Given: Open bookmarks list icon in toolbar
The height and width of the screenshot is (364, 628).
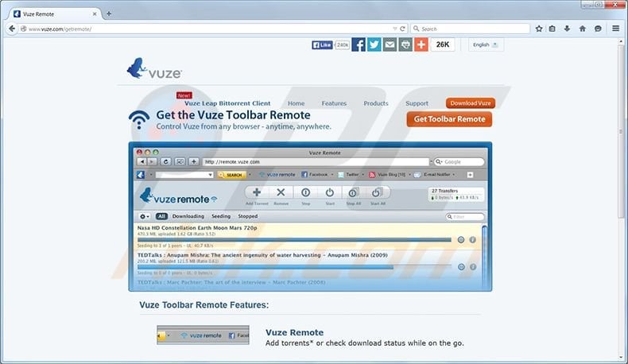Looking at the screenshot, I should point(552,29).
